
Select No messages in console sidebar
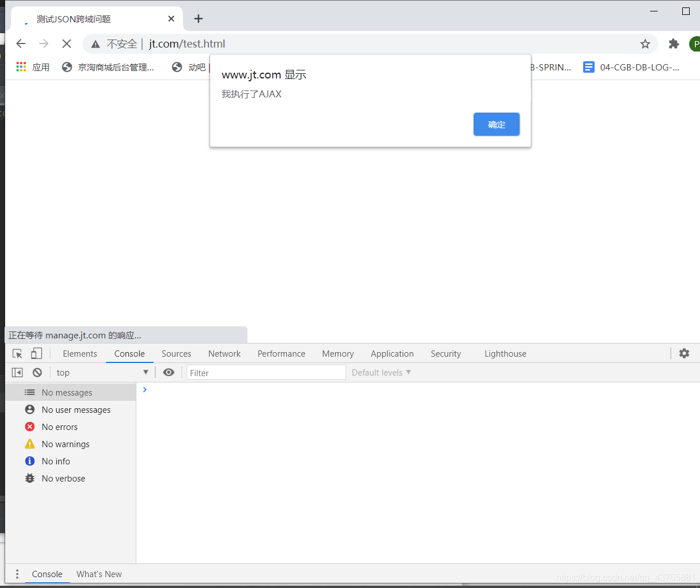(x=70, y=393)
